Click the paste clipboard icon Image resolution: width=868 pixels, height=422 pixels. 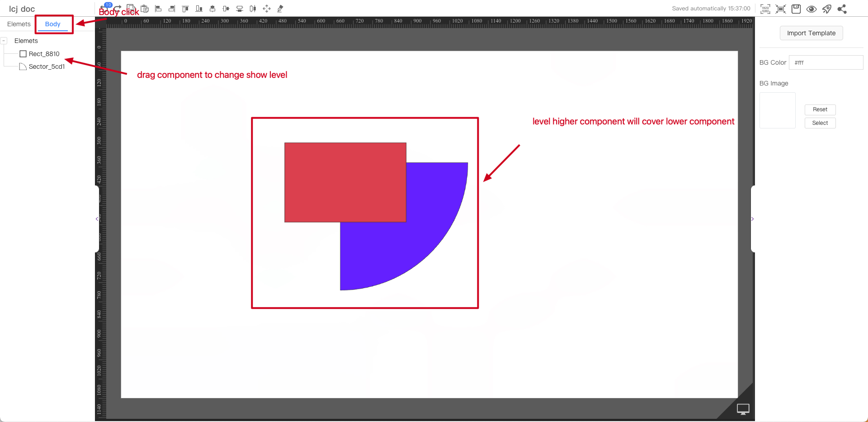[145, 8]
